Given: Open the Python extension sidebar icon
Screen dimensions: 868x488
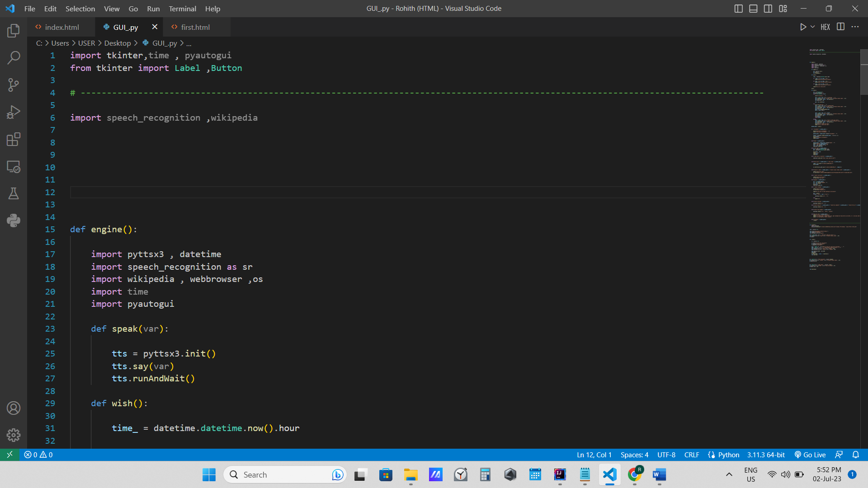Looking at the screenshot, I should [14, 221].
